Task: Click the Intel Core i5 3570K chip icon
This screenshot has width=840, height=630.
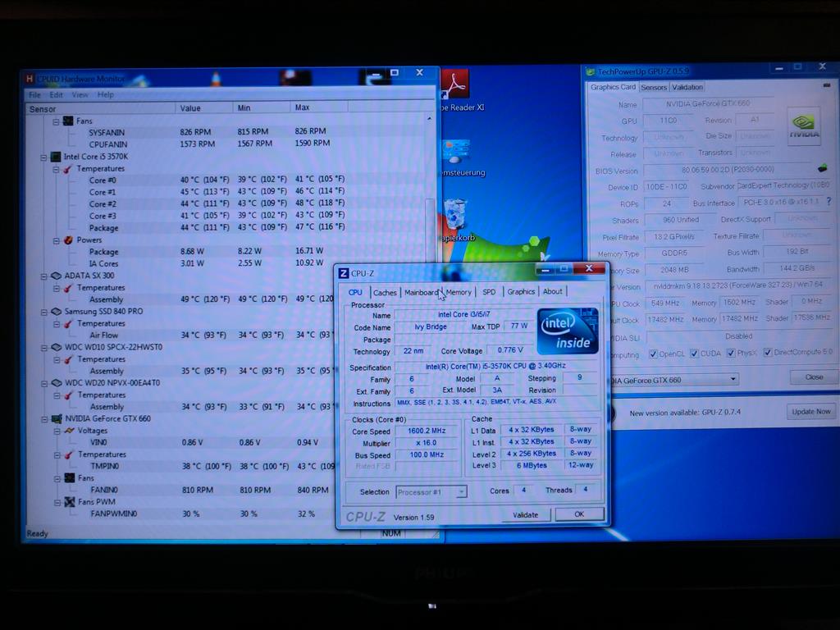Action: point(56,157)
